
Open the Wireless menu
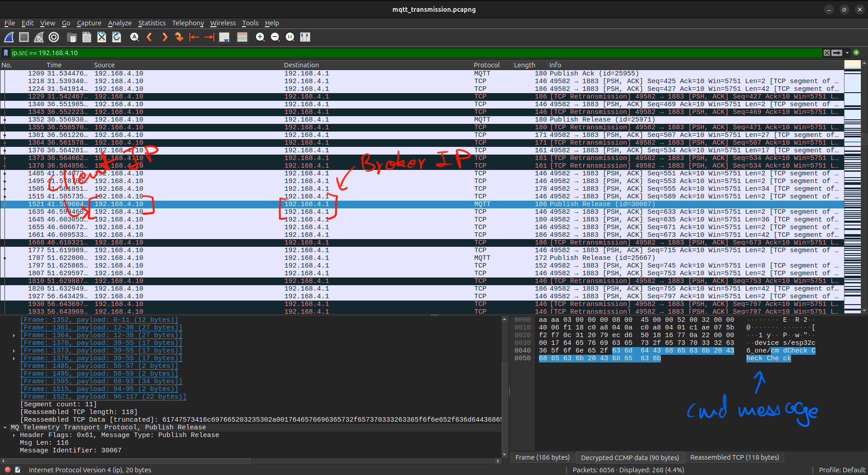[223, 23]
